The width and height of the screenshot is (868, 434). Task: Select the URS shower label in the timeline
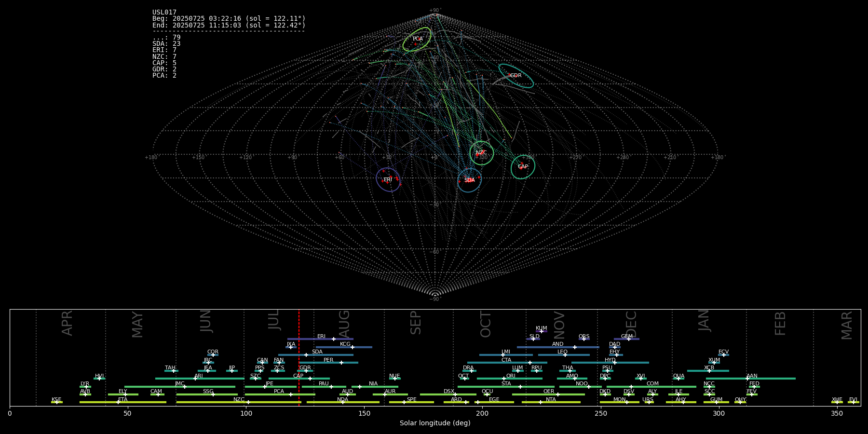tap(648, 400)
